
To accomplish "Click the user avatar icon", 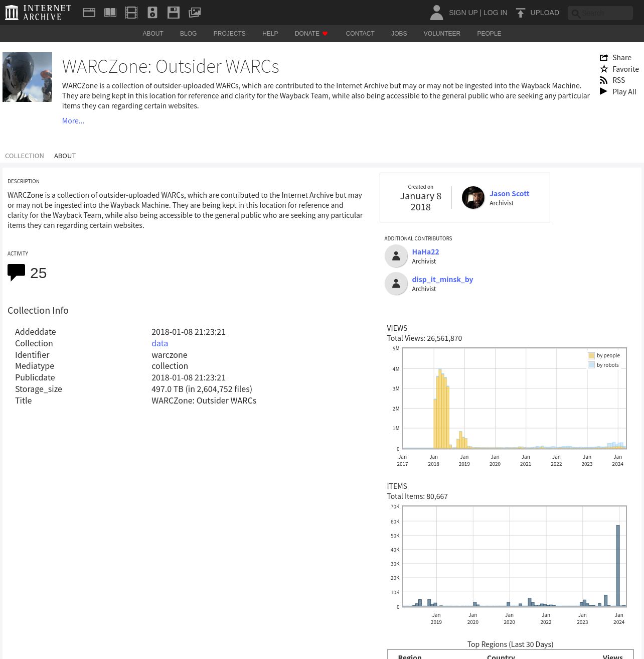I will point(436,13).
